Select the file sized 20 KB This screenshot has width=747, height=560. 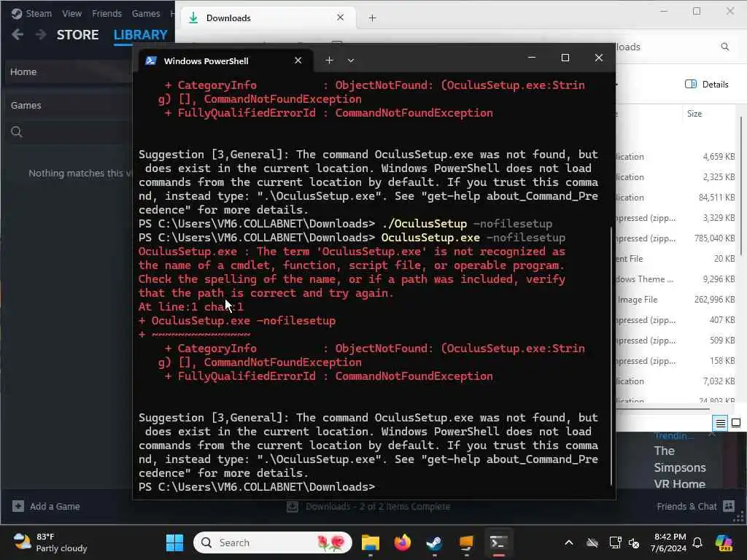pos(676,259)
